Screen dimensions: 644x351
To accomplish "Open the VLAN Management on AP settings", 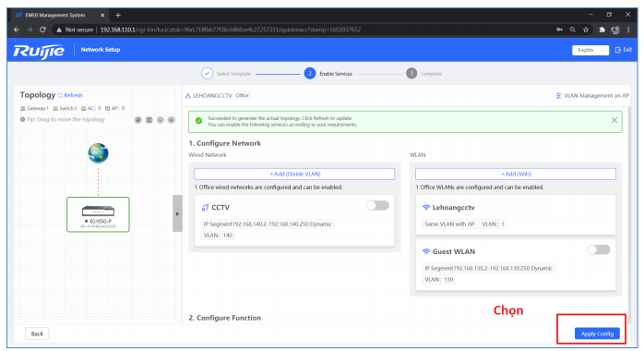I will (x=592, y=96).
